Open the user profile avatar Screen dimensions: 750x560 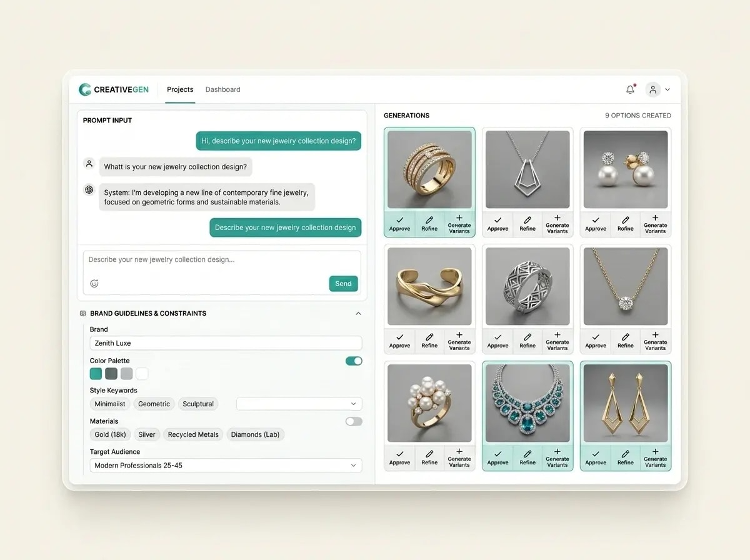653,89
